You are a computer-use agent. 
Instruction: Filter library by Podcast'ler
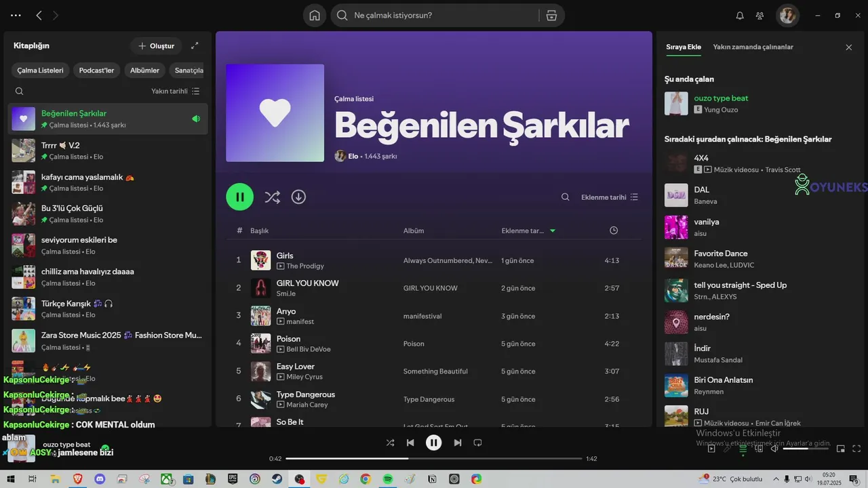point(96,70)
